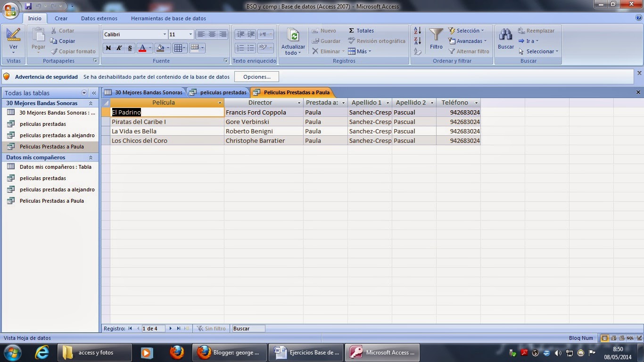Open peliculas prestadas a alejandro under Bandas Sonoras

pos(50,135)
